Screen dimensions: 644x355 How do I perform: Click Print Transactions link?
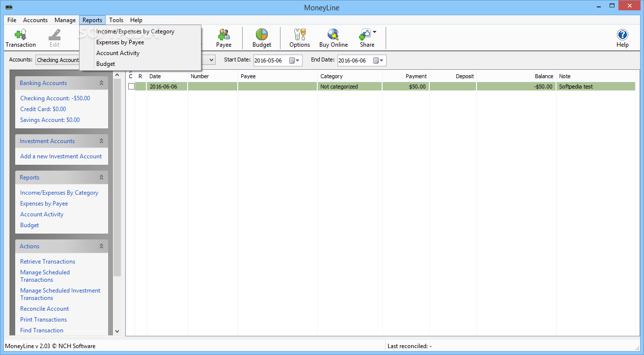coord(43,320)
